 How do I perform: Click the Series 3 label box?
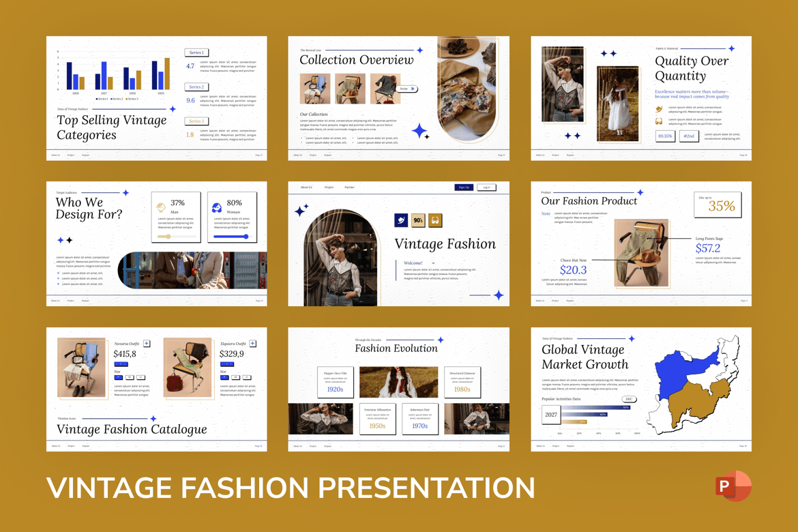click(196, 121)
